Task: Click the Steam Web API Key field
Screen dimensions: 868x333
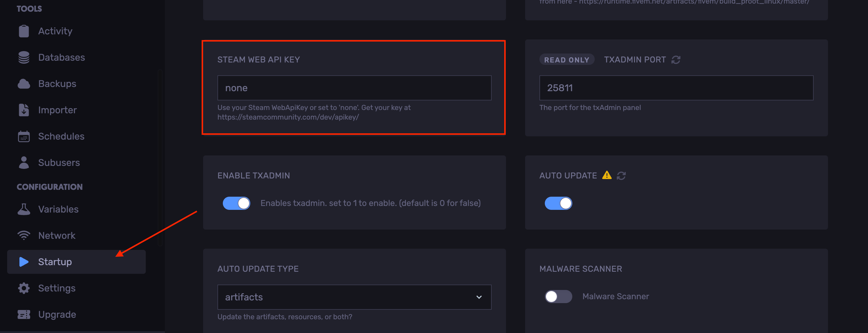Action: 354,88
